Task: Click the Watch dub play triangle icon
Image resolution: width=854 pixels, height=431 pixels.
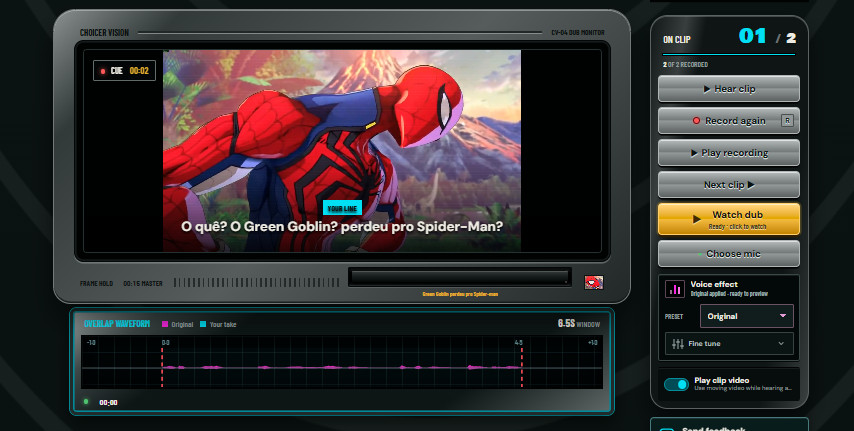Action: [x=697, y=219]
